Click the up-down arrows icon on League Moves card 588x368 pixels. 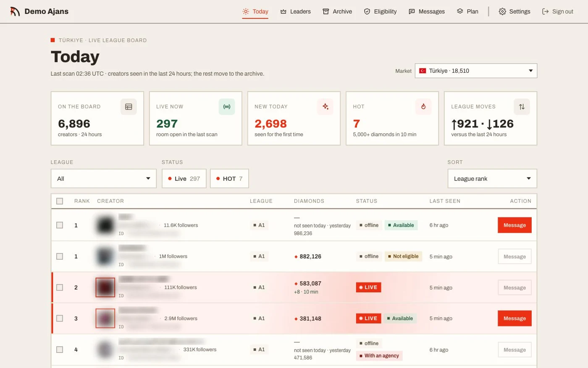point(522,107)
